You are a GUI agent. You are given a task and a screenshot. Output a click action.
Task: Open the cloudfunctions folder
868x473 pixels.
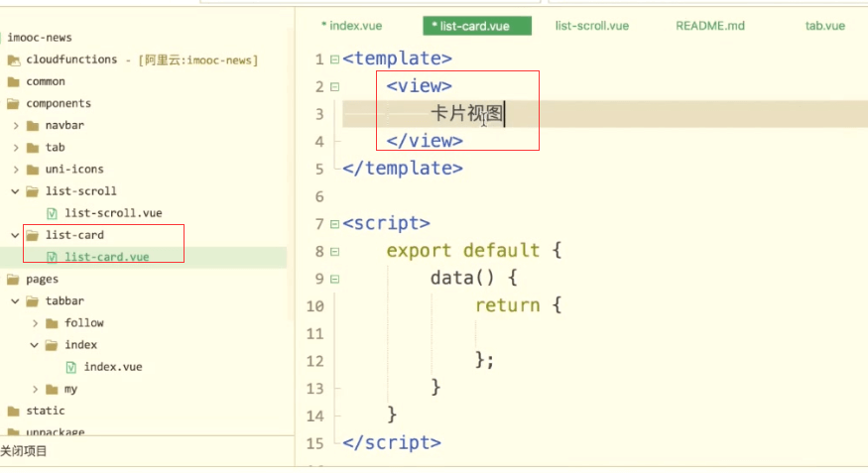(x=71, y=59)
